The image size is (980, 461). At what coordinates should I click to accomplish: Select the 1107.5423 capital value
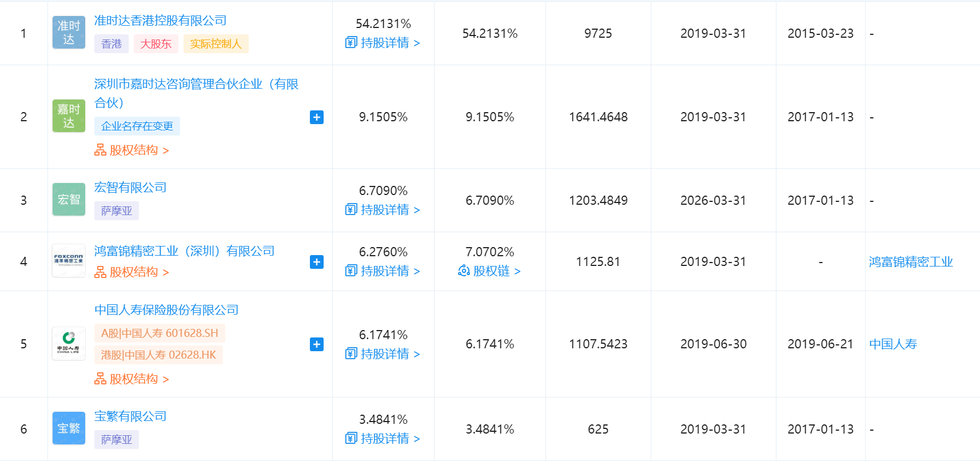click(x=598, y=344)
